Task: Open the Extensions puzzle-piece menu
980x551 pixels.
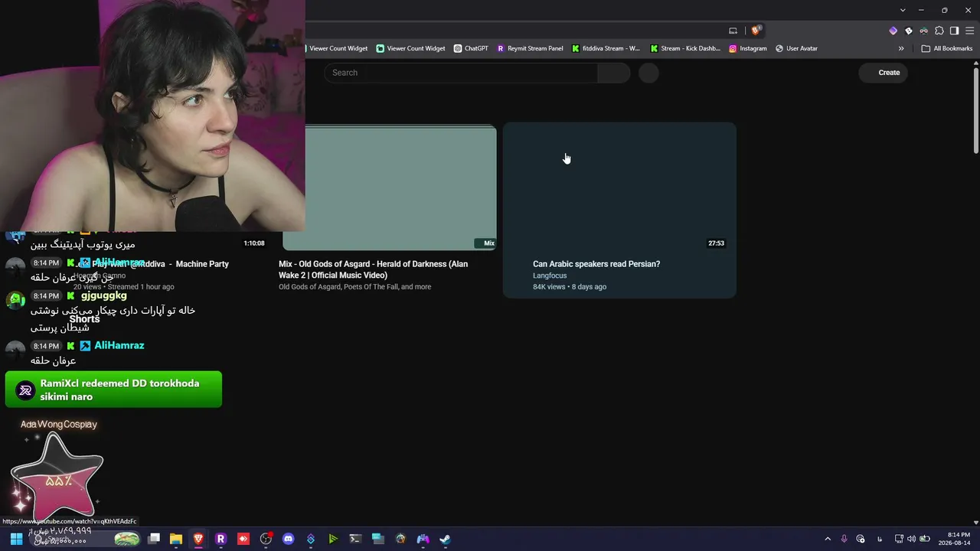Action: [939, 31]
